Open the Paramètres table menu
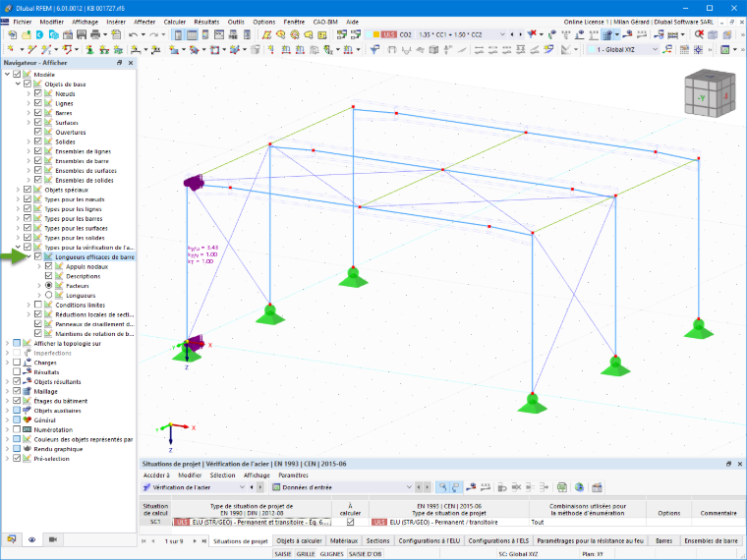The image size is (747, 560). click(x=293, y=476)
